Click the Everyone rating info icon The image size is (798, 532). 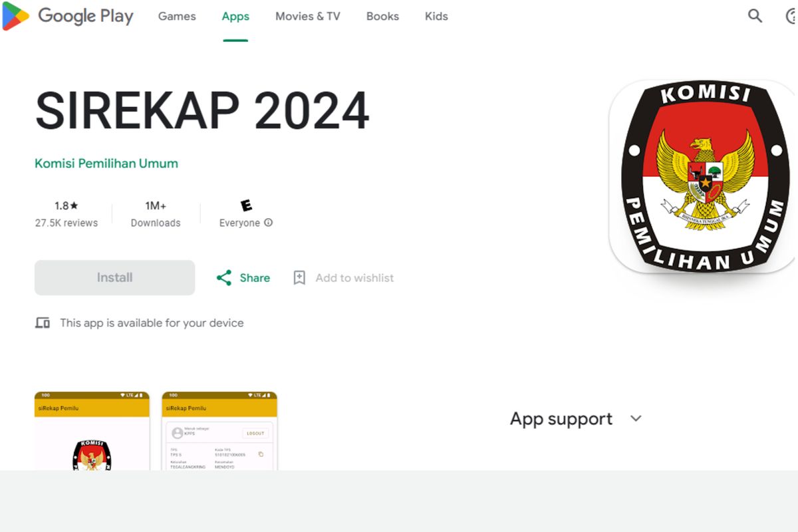click(269, 223)
